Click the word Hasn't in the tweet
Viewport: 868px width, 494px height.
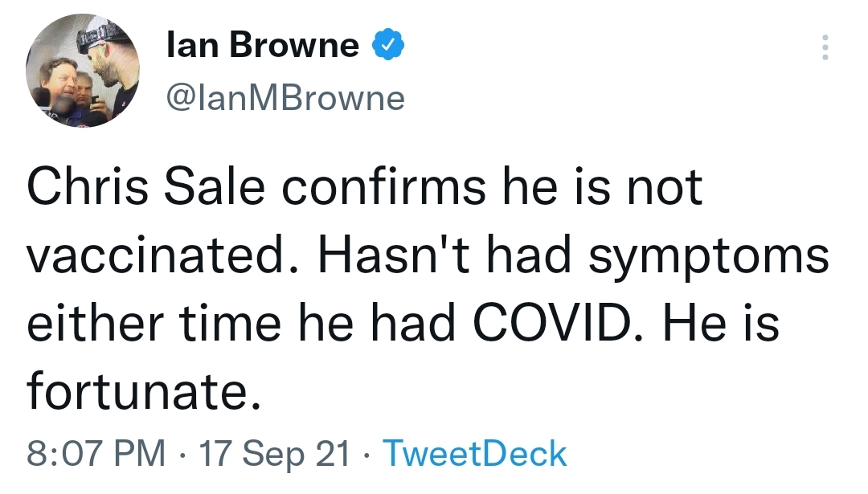coord(394,255)
